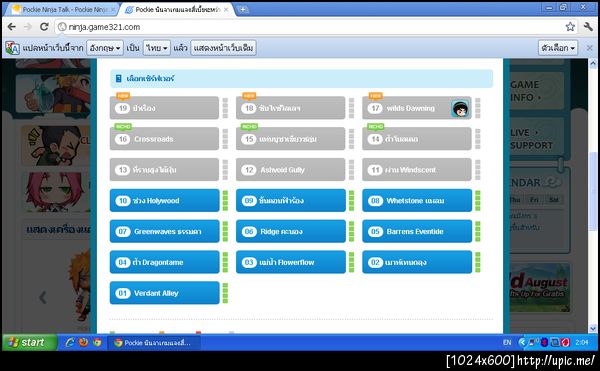Choose server 01 Verdant Alley
The width and height of the screenshot is (600, 371).
coord(164,293)
